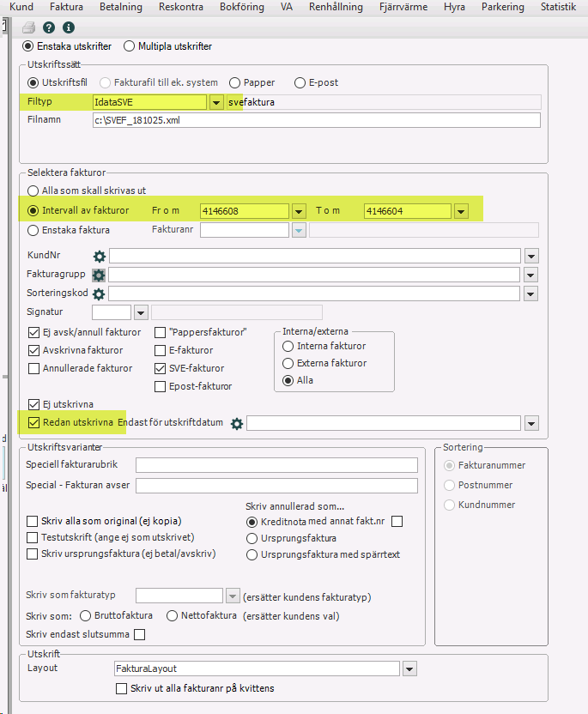
Task: Open the Bokföring menu
Action: [242, 7]
